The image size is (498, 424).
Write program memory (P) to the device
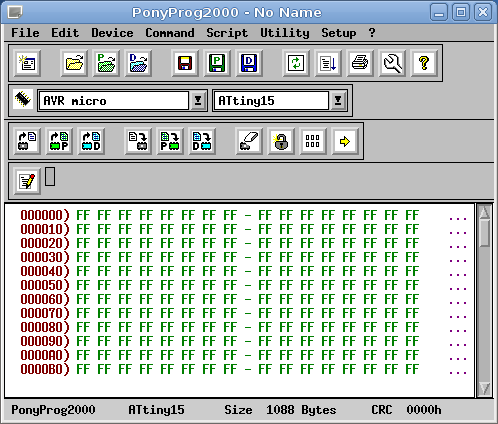point(170,141)
